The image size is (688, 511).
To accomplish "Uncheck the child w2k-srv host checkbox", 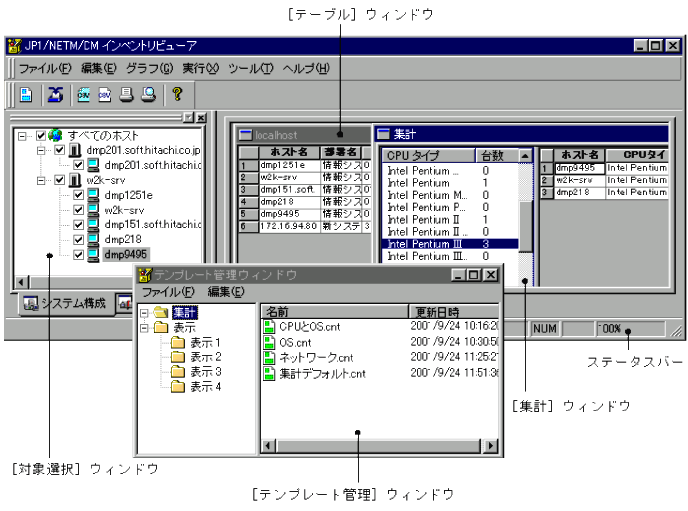I will (x=79, y=210).
